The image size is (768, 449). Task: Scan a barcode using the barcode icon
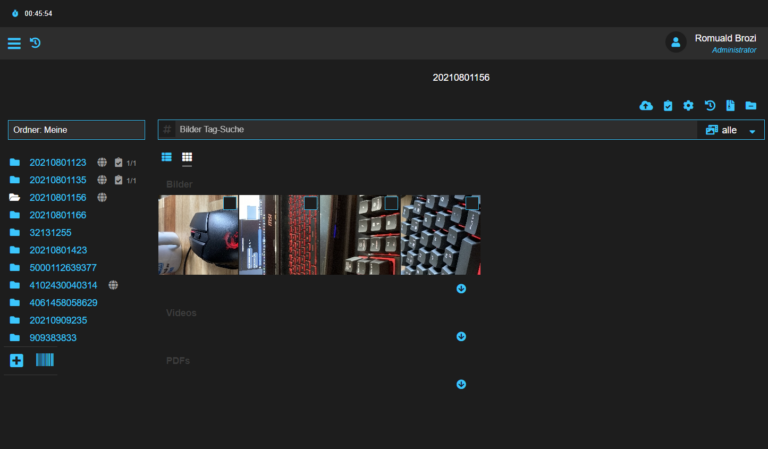[x=45, y=360]
